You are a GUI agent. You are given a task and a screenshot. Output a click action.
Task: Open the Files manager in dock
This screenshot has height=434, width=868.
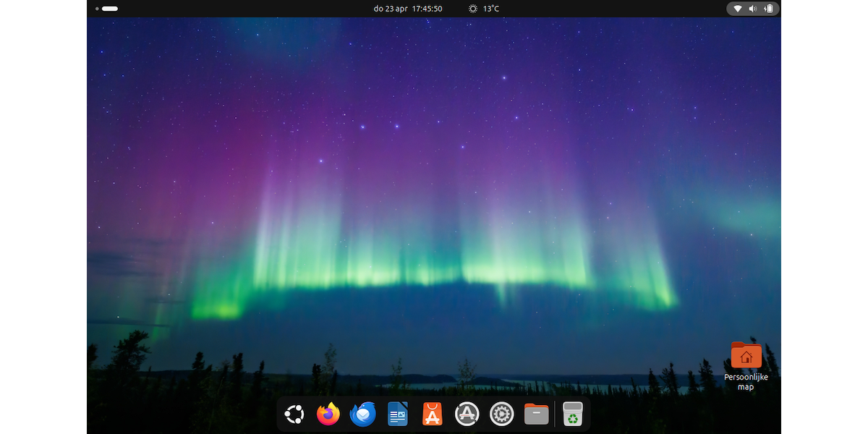pyautogui.click(x=536, y=414)
